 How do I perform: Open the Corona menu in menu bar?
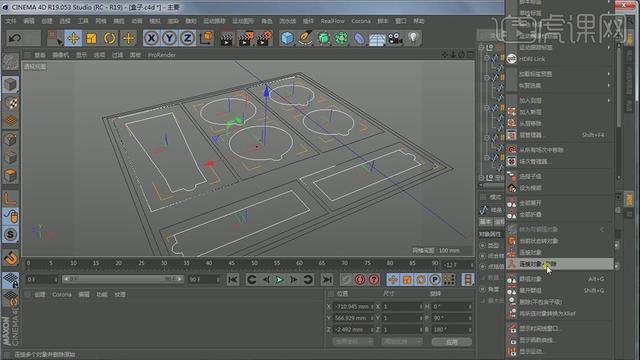point(361,21)
